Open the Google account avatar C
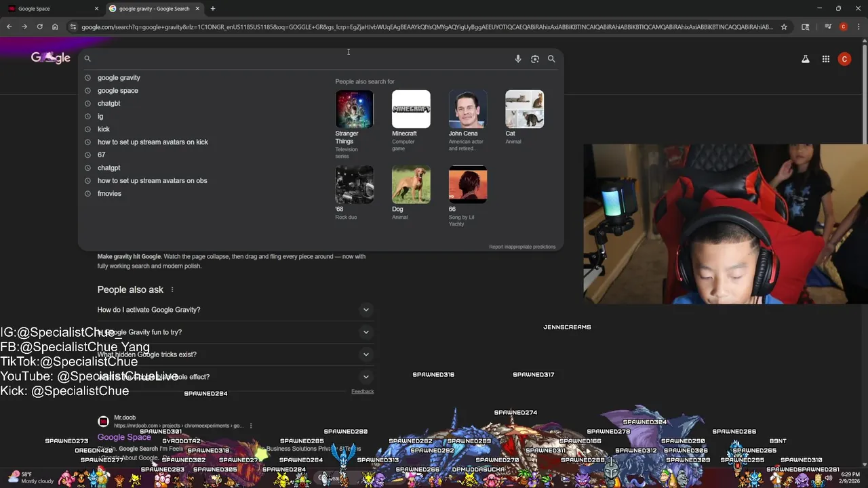This screenshot has height=488, width=868. [x=844, y=59]
